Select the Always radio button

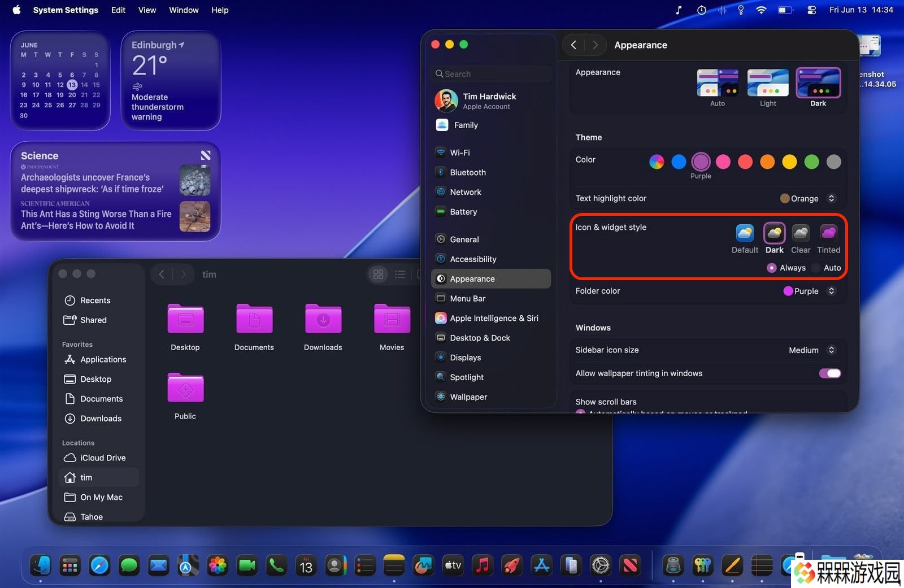772,268
